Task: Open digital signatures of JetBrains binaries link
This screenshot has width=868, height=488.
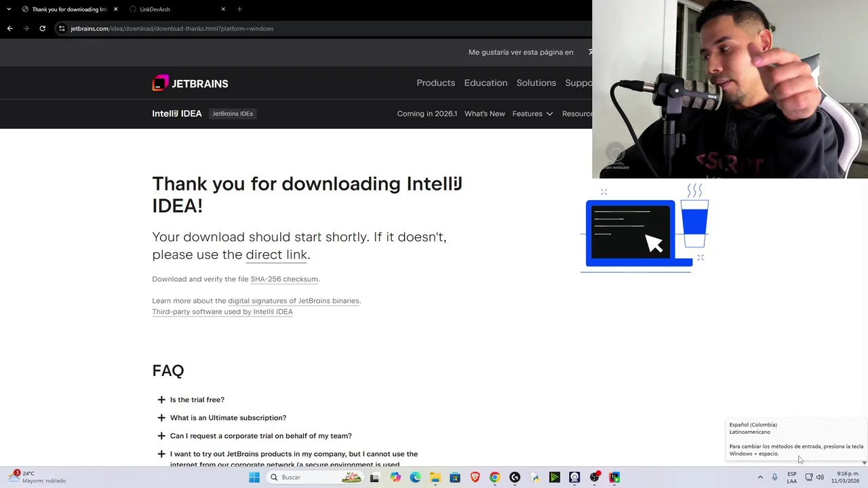Action: tap(294, 301)
